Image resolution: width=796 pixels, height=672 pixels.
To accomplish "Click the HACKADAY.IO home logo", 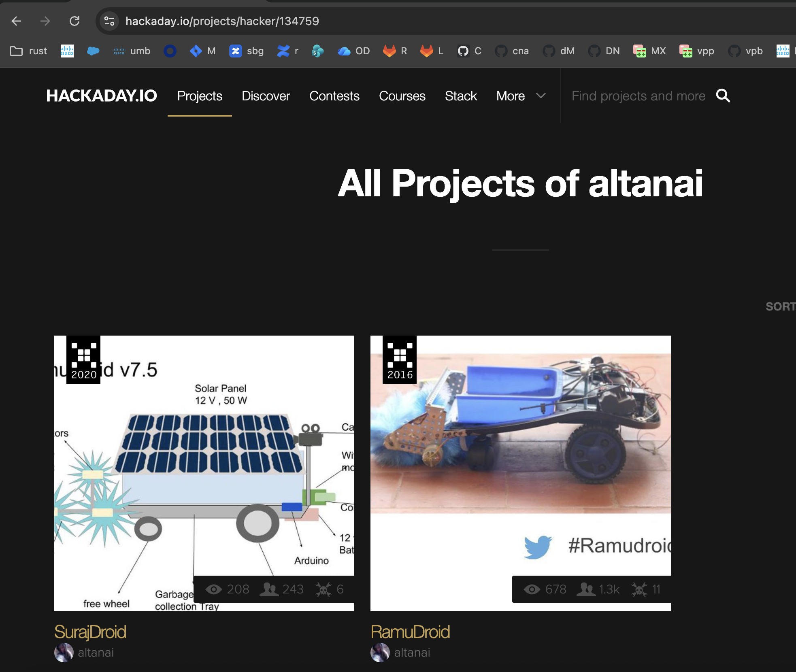I will (x=102, y=96).
